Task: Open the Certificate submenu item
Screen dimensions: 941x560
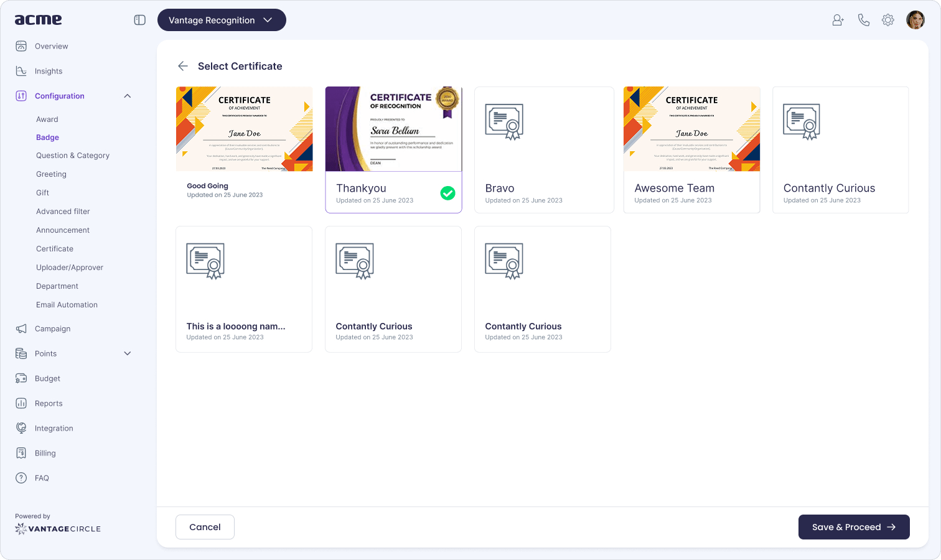Action: (55, 249)
